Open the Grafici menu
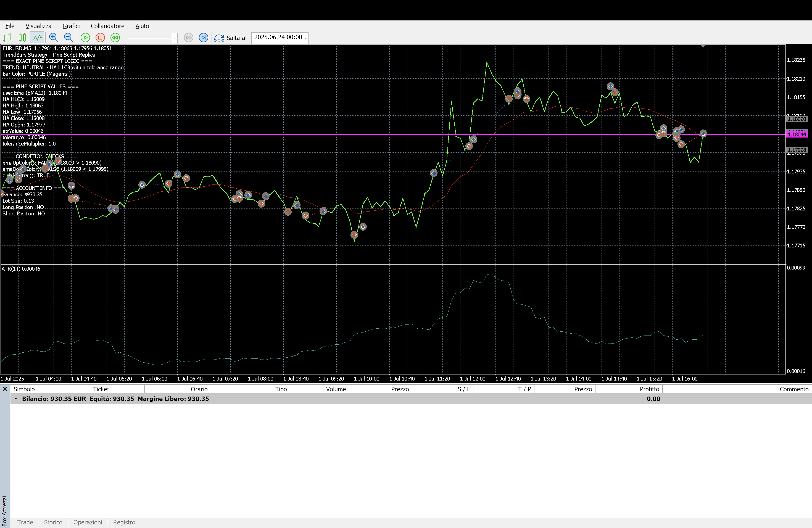812x528 pixels. (x=71, y=26)
